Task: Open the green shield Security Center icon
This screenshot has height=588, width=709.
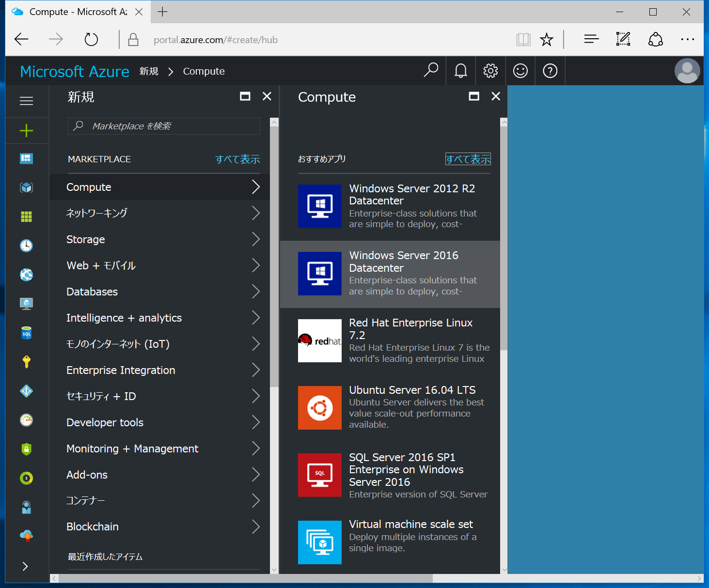Action: [26, 449]
